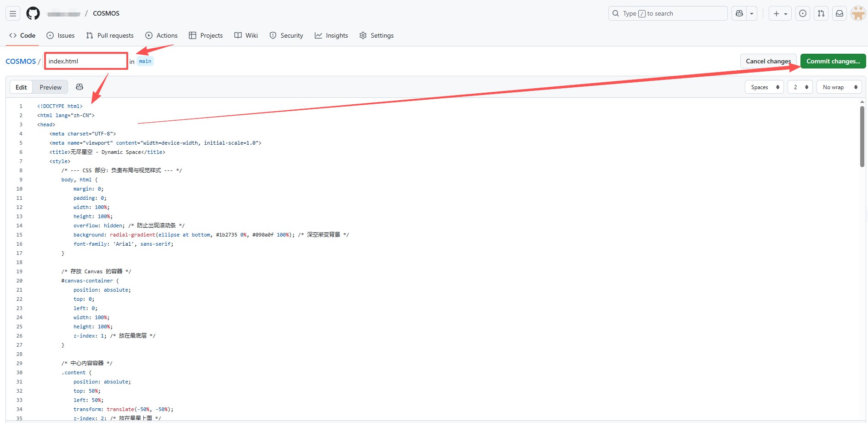This screenshot has width=868, height=423.
Task: Open pull requests icon in top bar
Action: 821,14
